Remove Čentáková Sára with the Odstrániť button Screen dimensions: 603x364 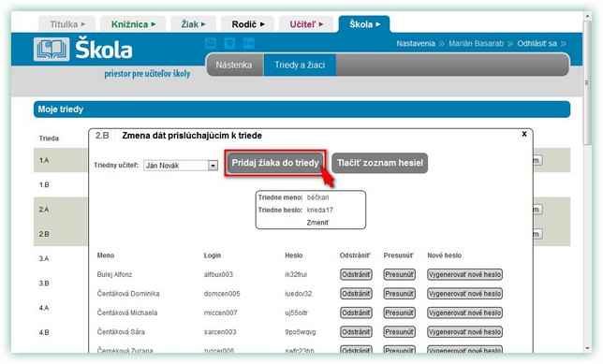click(356, 332)
